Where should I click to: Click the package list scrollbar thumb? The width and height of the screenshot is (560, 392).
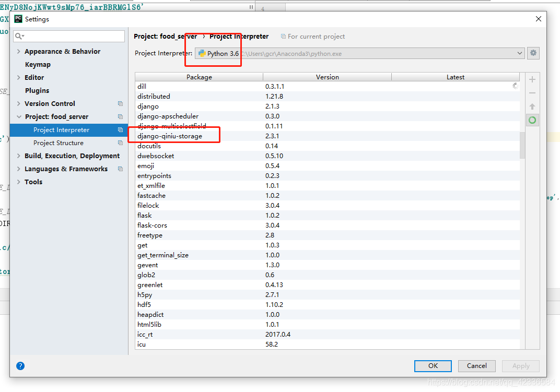click(x=522, y=145)
